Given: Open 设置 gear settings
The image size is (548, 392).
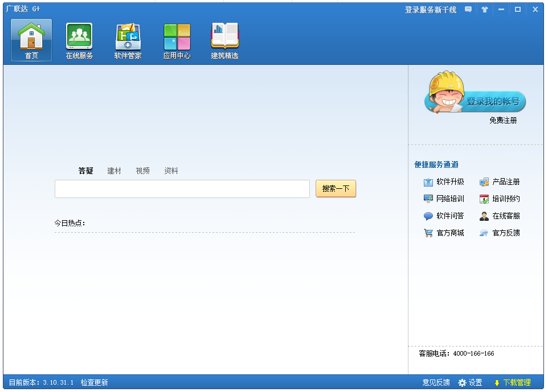Looking at the screenshot, I should coord(471,382).
